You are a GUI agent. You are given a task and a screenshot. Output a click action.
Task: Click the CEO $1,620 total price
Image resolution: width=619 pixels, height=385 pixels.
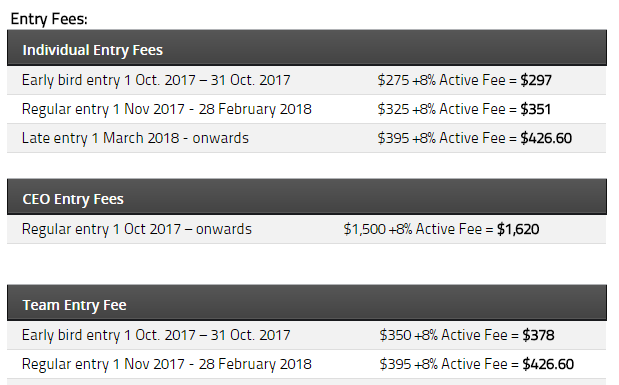coord(518,229)
